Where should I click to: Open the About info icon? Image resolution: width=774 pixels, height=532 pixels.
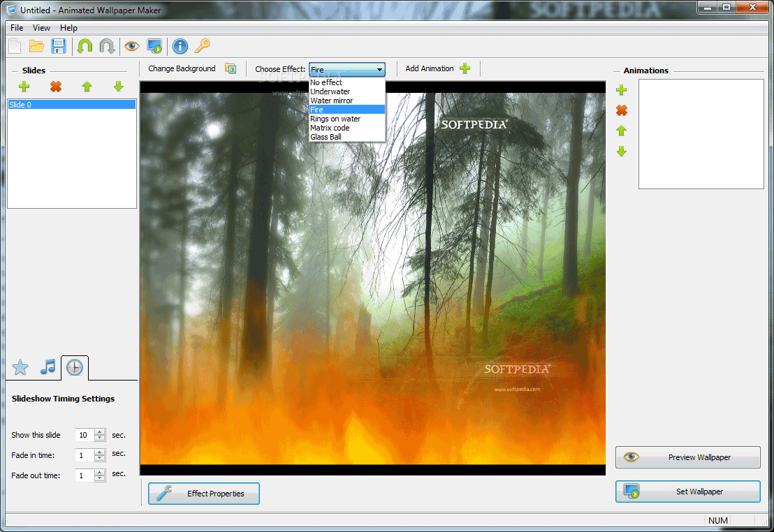180,47
